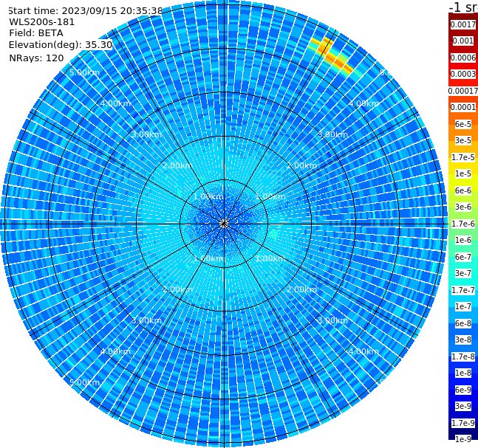The width and height of the screenshot is (478, 448).
Task: Select the 1.00km range label in lower-right quadrant
Action: click(270, 258)
